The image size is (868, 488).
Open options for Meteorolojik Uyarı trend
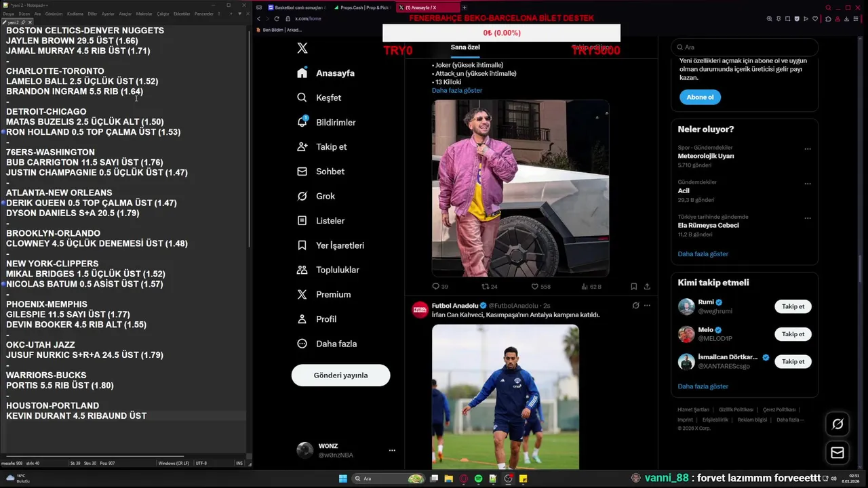click(808, 148)
